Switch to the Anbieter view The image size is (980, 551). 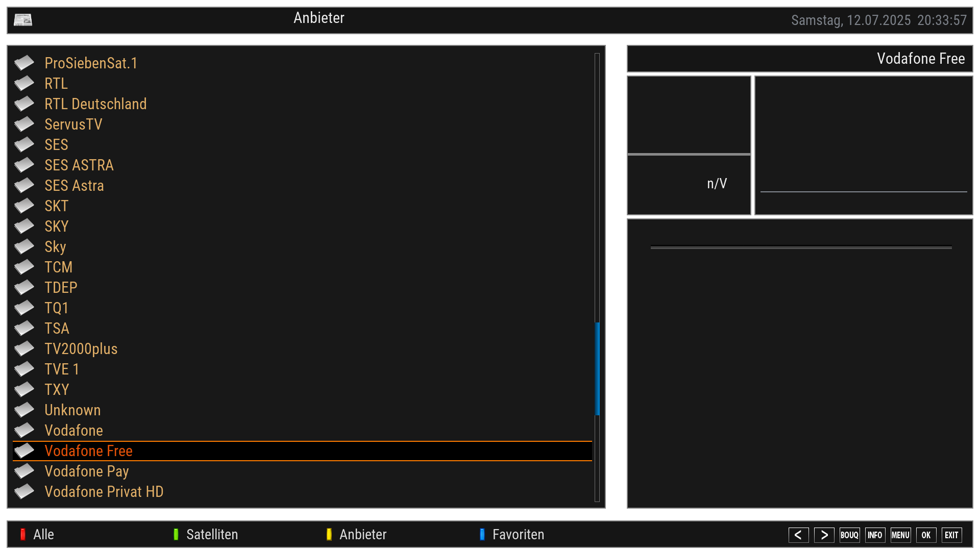(x=363, y=534)
